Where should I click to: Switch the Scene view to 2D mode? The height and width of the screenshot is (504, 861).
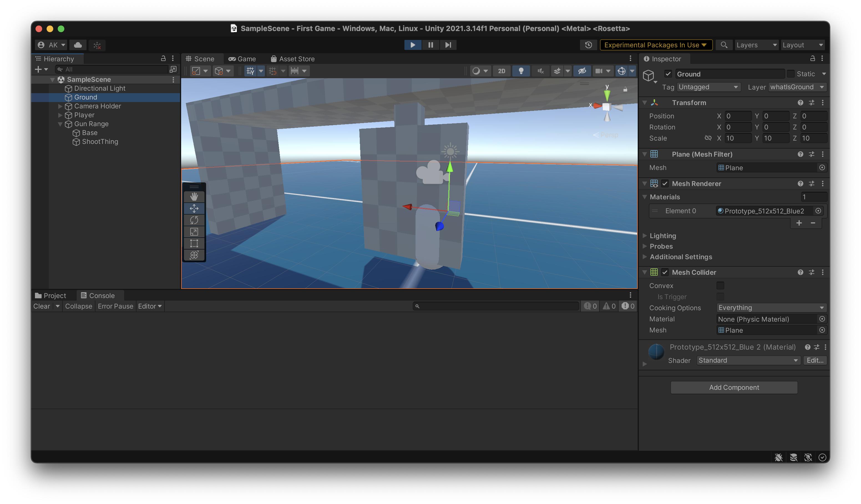click(501, 71)
